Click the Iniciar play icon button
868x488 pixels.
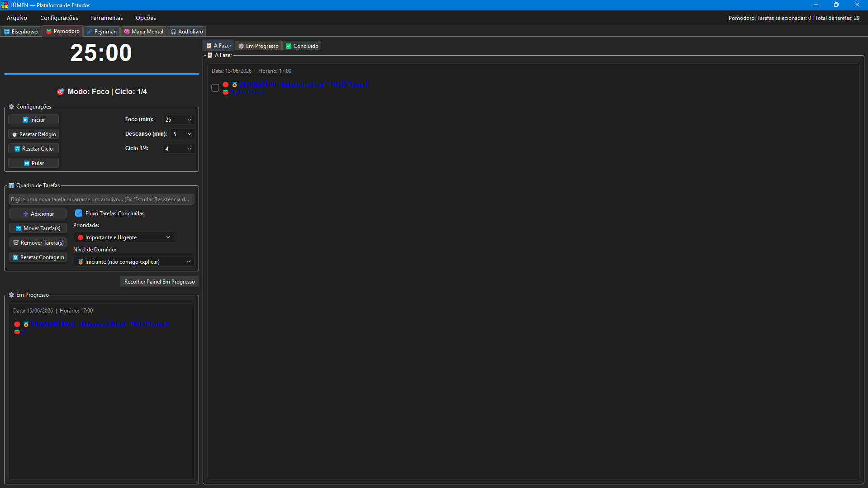click(25, 120)
